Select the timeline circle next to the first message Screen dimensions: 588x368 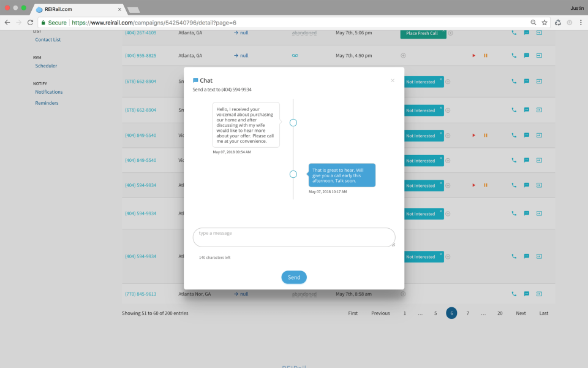293,123
